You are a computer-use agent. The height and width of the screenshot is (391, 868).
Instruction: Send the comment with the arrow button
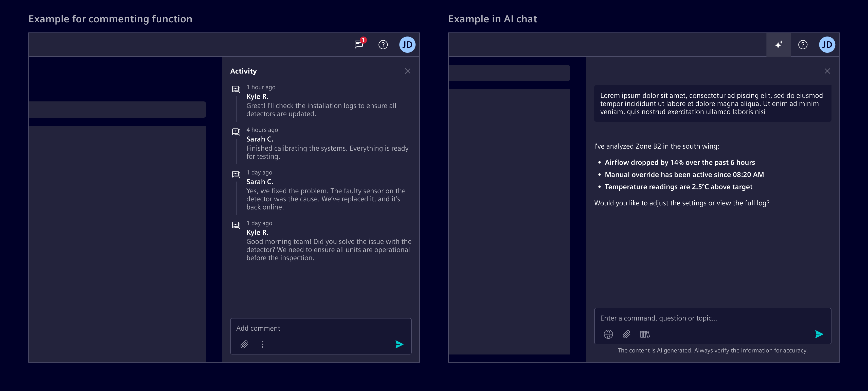(x=399, y=345)
